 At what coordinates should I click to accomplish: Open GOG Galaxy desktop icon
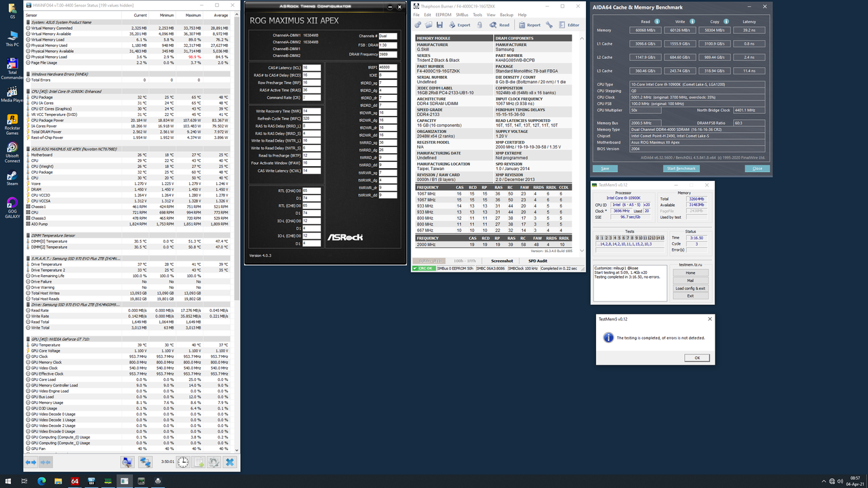click(x=12, y=207)
